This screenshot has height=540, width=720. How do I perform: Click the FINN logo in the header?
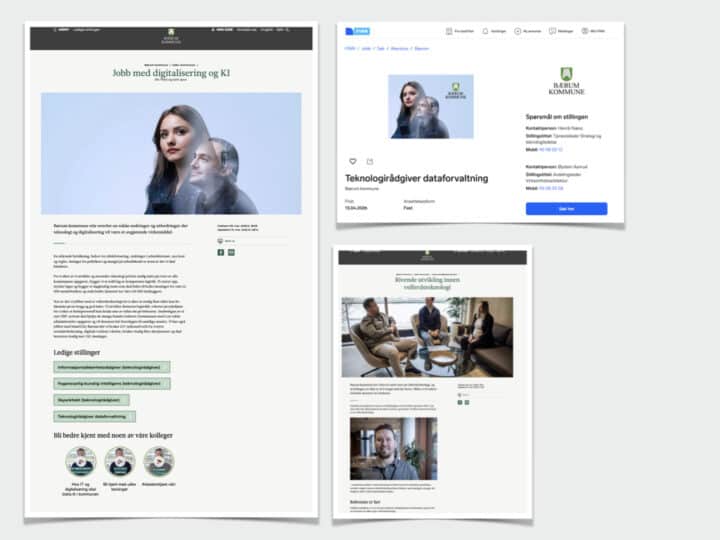[356, 31]
